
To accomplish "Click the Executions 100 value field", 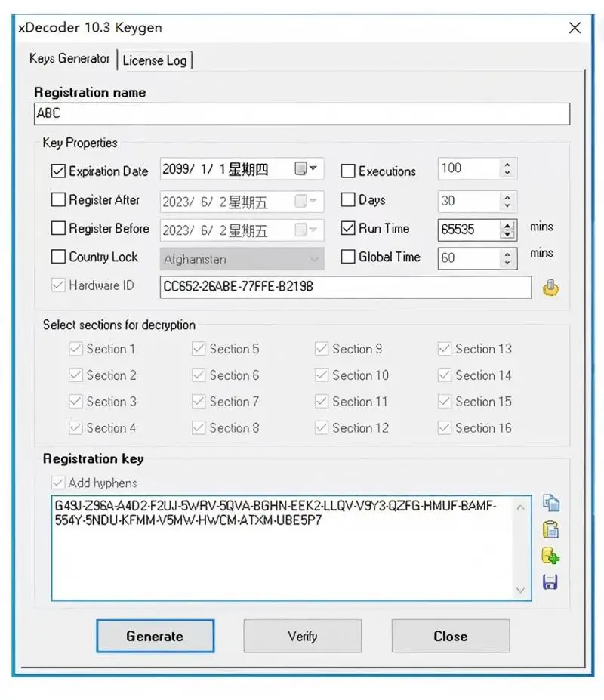I will coord(469,168).
